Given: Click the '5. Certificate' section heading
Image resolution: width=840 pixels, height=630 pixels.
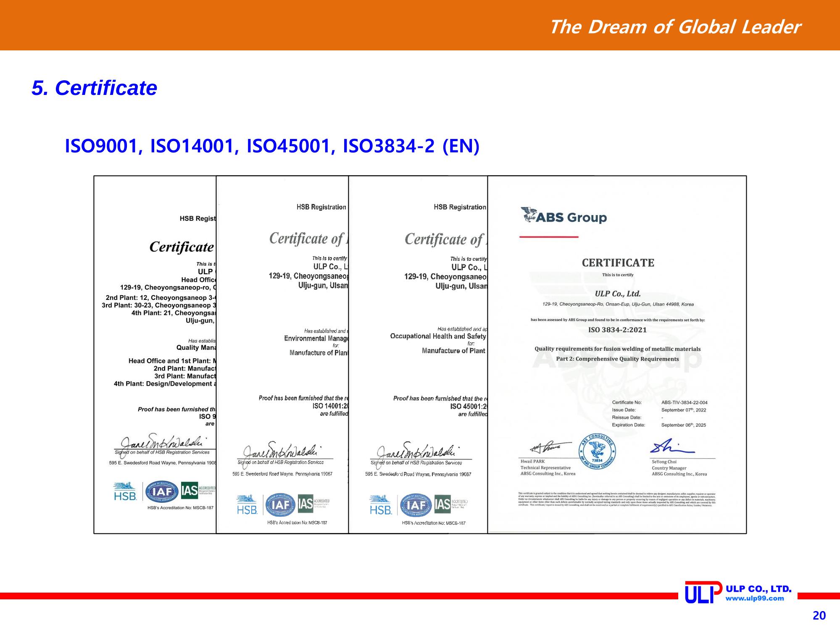Looking at the screenshot, I should coord(94,88).
